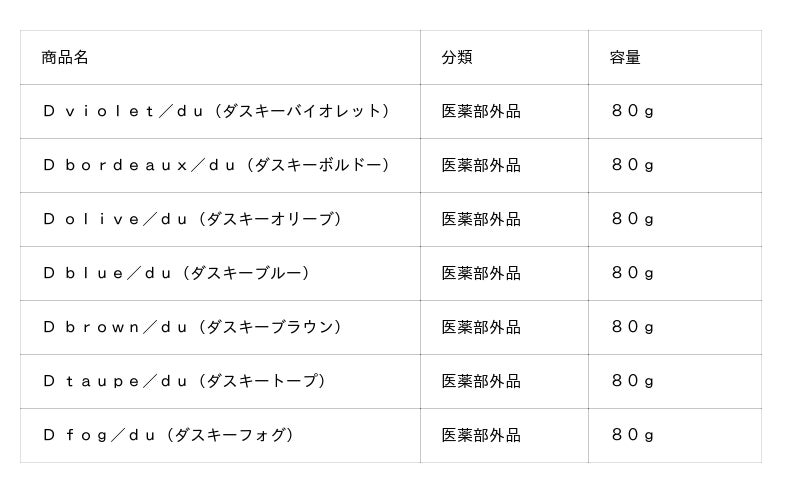Click 80g in the D brown row
The image size is (800, 493).
point(633,327)
